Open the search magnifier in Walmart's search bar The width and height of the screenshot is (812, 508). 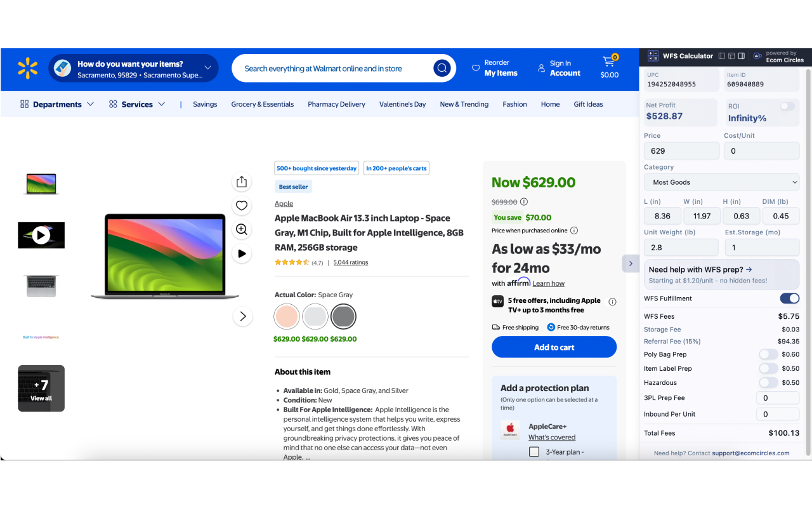coord(442,68)
